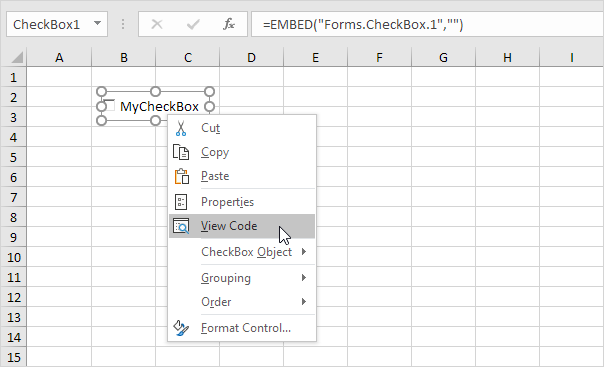604x367 pixels.
Task: Click checkbox top-right sizing handle
Action: pyautogui.click(x=209, y=91)
